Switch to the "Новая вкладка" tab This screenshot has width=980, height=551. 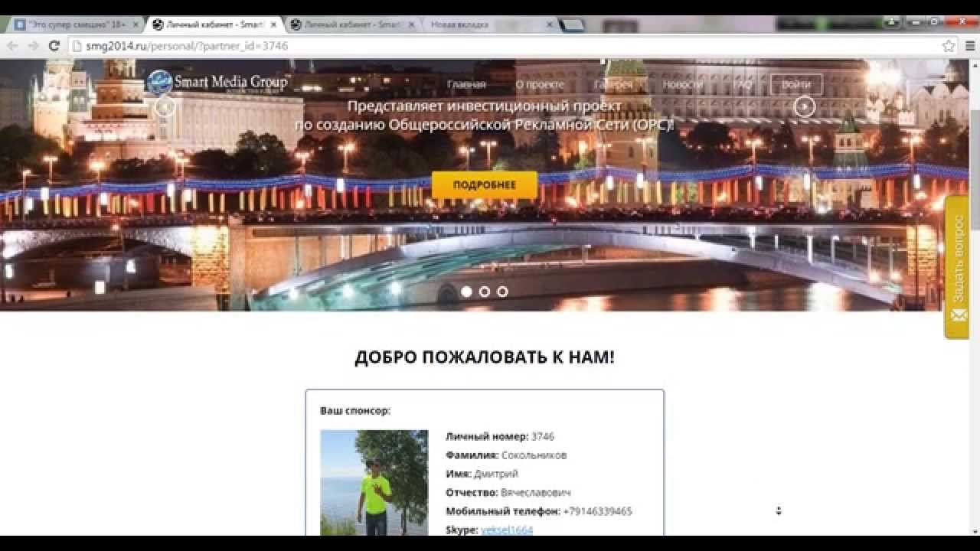[x=490, y=24]
